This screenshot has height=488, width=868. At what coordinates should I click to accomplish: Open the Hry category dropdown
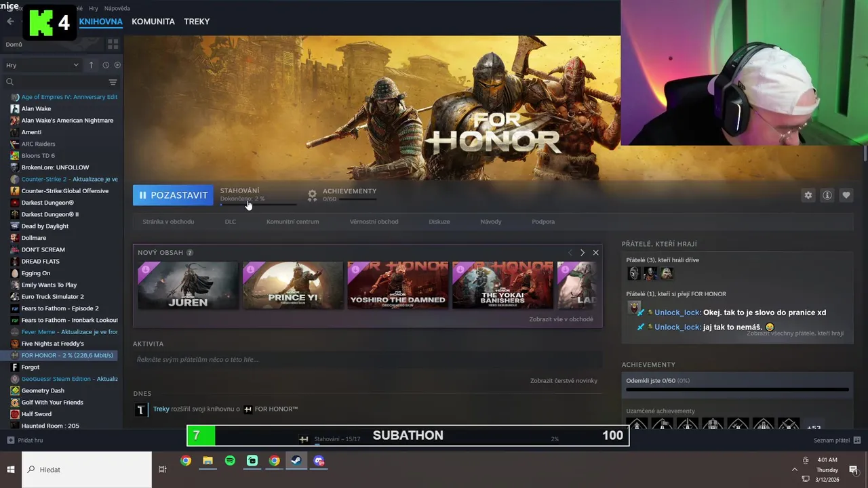coord(42,65)
